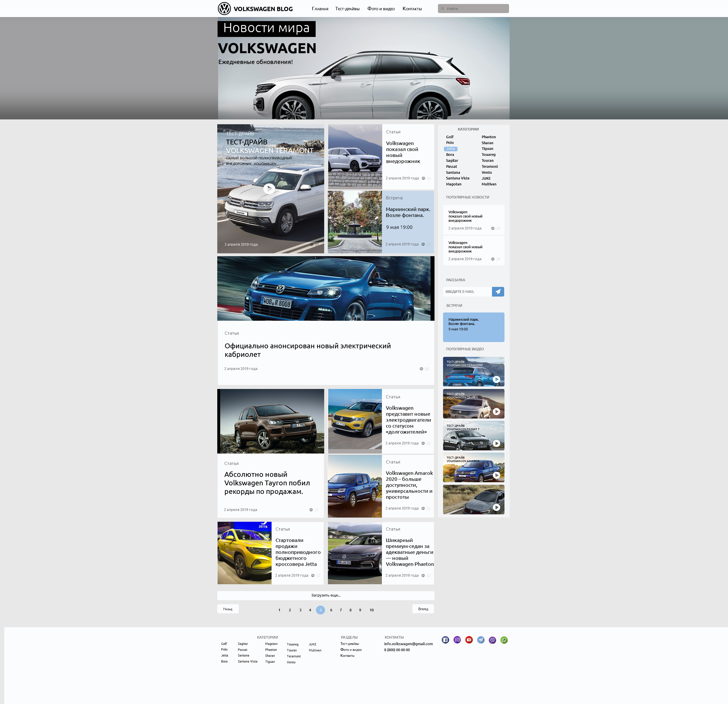Open the article 'Официально анонсирован новый электрический кабриолет'
This screenshot has height=704, width=728.
(x=307, y=350)
